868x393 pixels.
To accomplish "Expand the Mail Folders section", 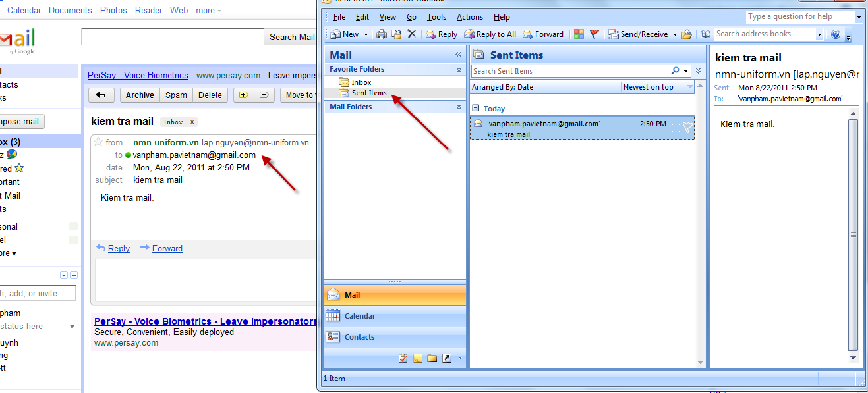I will click(459, 107).
